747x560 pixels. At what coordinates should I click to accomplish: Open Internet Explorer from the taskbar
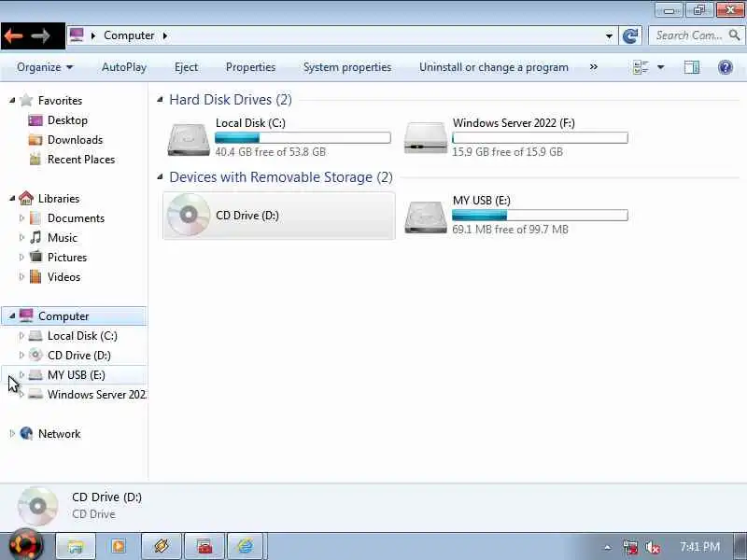click(245, 546)
